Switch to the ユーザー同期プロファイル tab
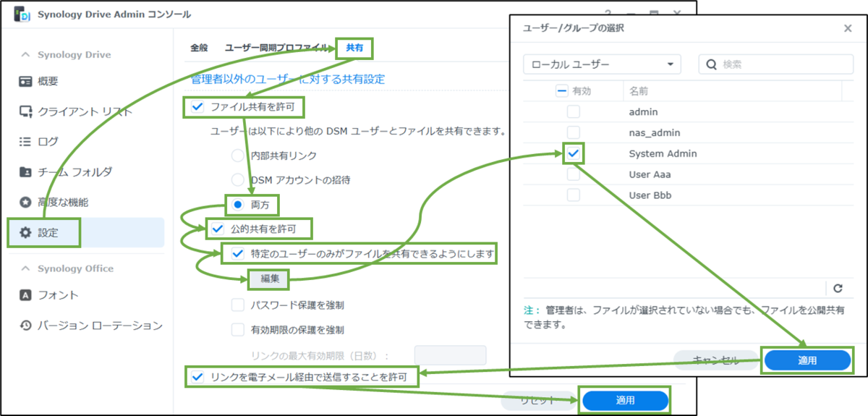The height and width of the screenshot is (416, 868). (276, 48)
